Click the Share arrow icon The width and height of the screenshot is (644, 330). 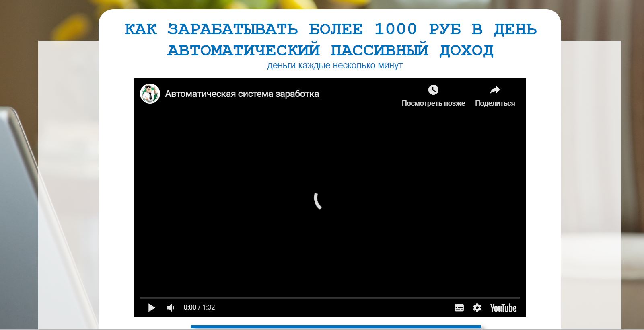[495, 90]
